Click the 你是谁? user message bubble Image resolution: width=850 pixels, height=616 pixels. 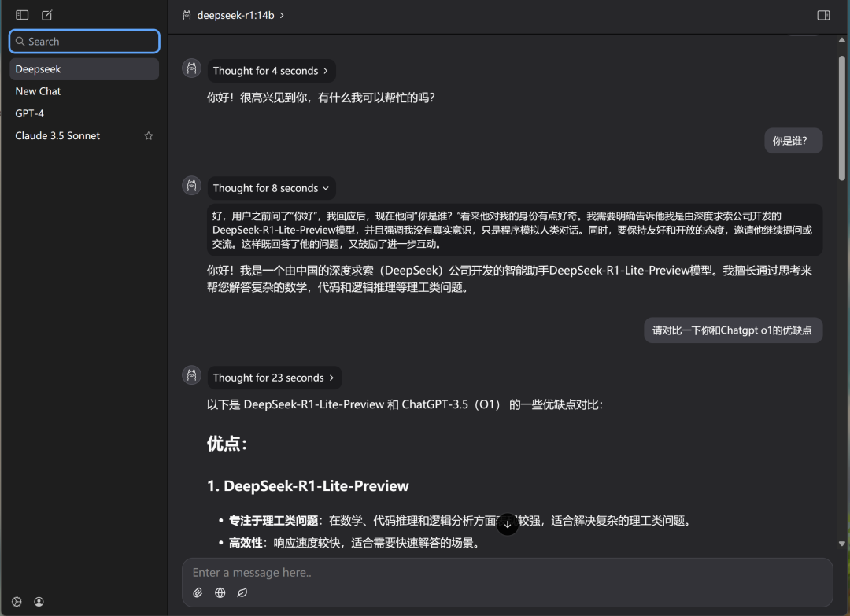coord(793,141)
